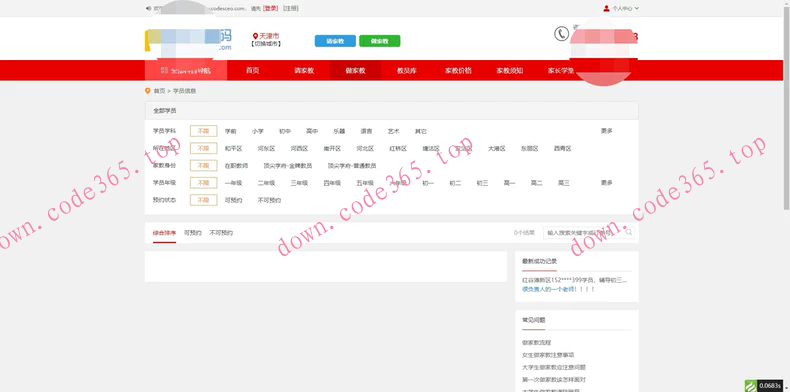Screen dimensions: 790x392
Task: Click 更多 in the 学员学科 row
Action: 607,131
